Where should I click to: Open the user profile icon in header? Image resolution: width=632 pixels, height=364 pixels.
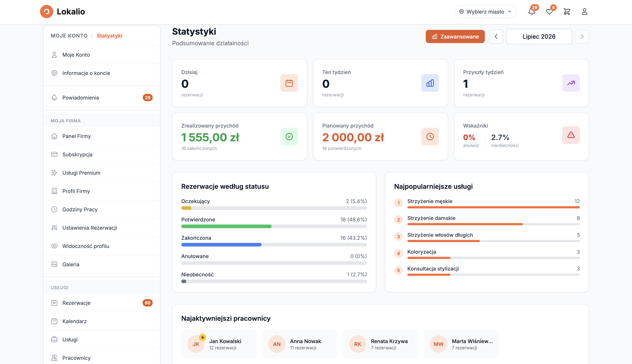pos(584,12)
